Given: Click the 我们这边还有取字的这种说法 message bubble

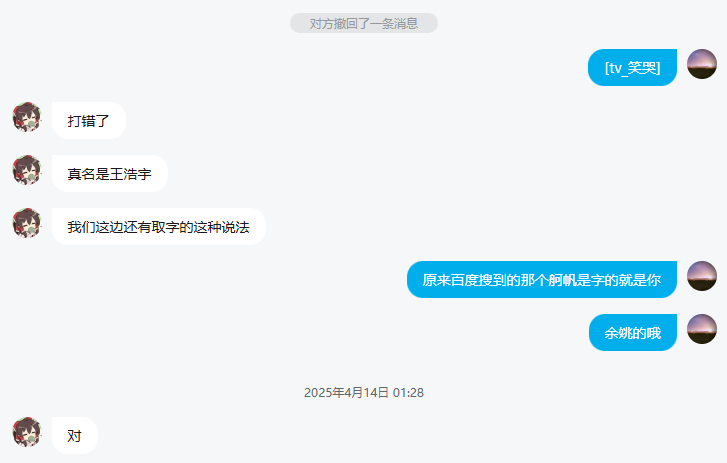Looking at the screenshot, I should pyautogui.click(x=159, y=227).
